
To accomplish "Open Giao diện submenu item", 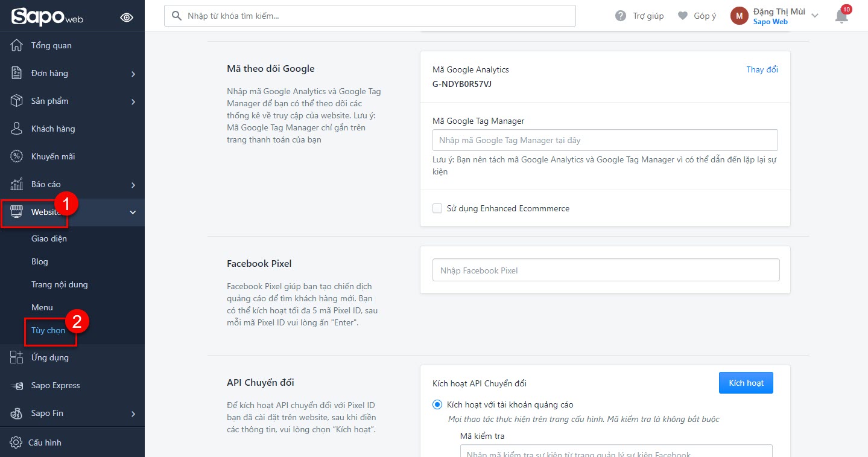I will tap(49, 238).
